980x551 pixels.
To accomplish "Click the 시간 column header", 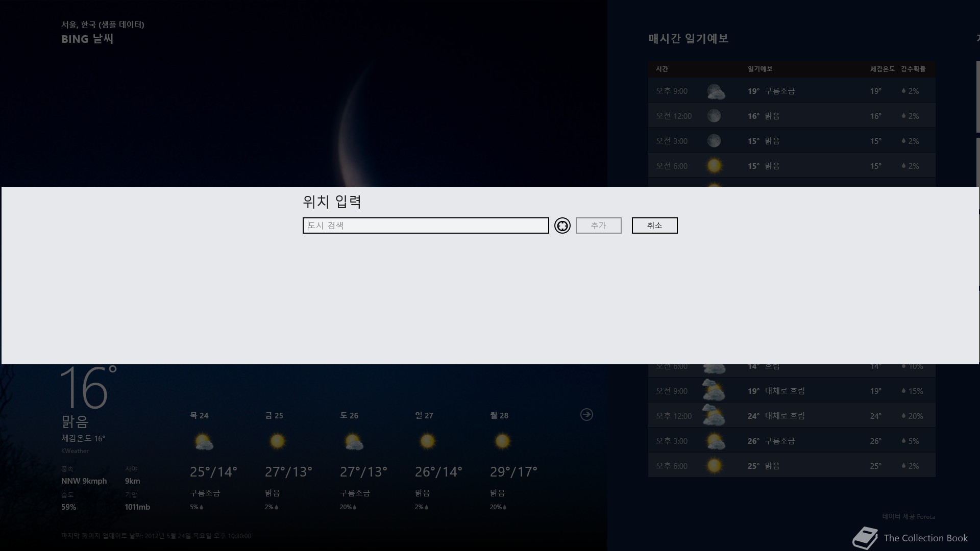I will tap(662, 69).
